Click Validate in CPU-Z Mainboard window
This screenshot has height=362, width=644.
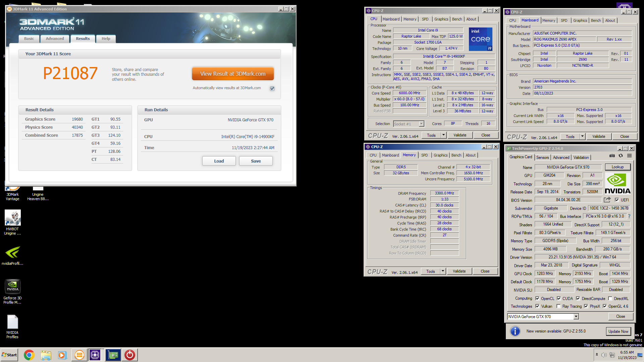[599, 136]
